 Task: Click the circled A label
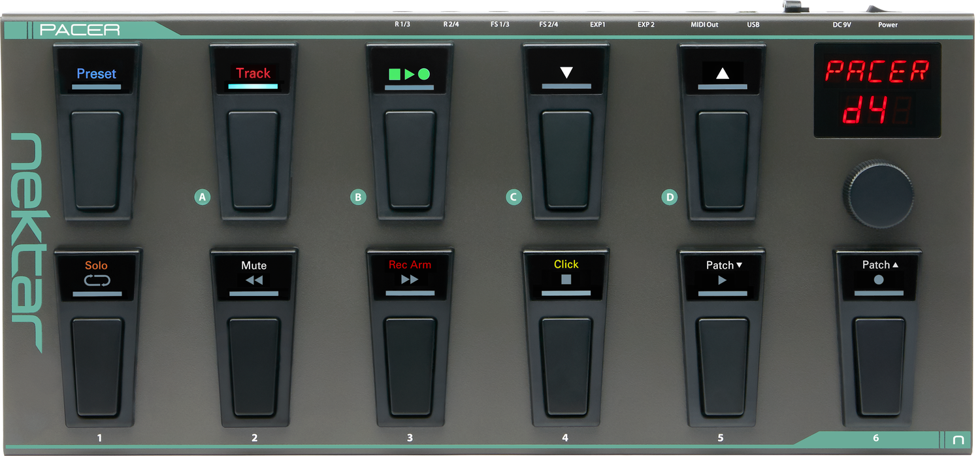click(x=203, y=197)
